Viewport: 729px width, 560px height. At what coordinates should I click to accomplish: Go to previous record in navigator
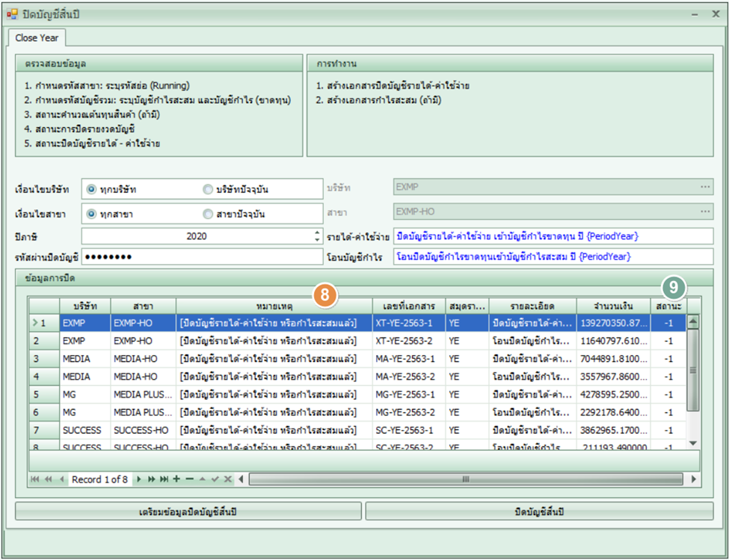[61, 479]
